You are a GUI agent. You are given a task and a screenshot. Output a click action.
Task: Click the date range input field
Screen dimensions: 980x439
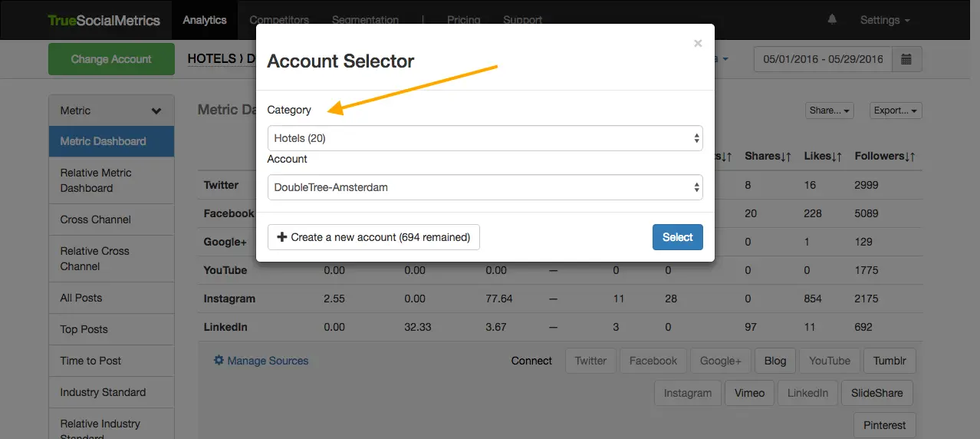[822, 59]
